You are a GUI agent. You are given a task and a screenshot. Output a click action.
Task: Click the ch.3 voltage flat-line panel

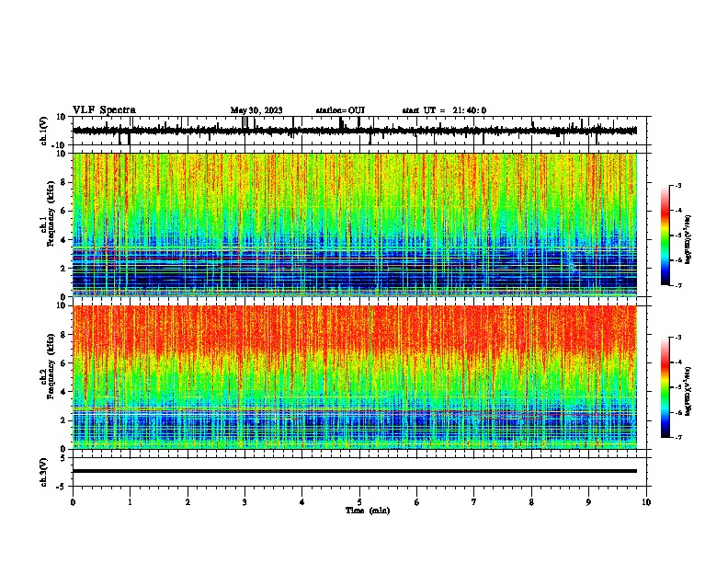coord(361,472)
